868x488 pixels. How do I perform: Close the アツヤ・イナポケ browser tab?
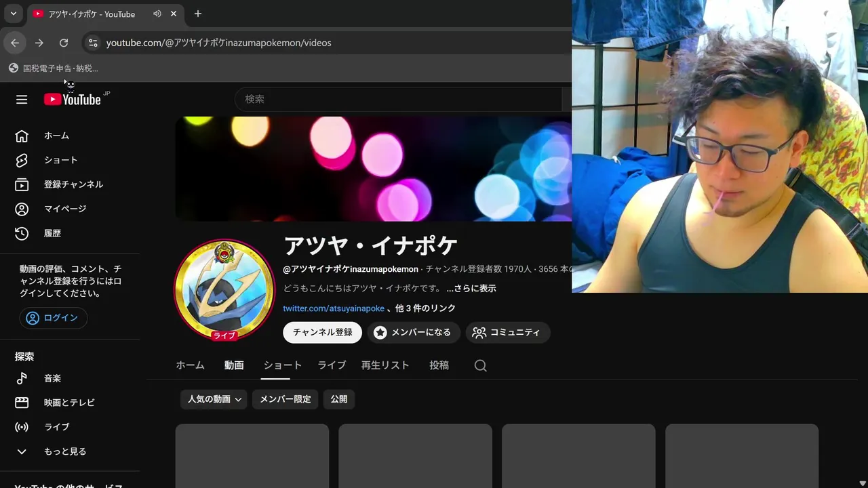point(174,14)
